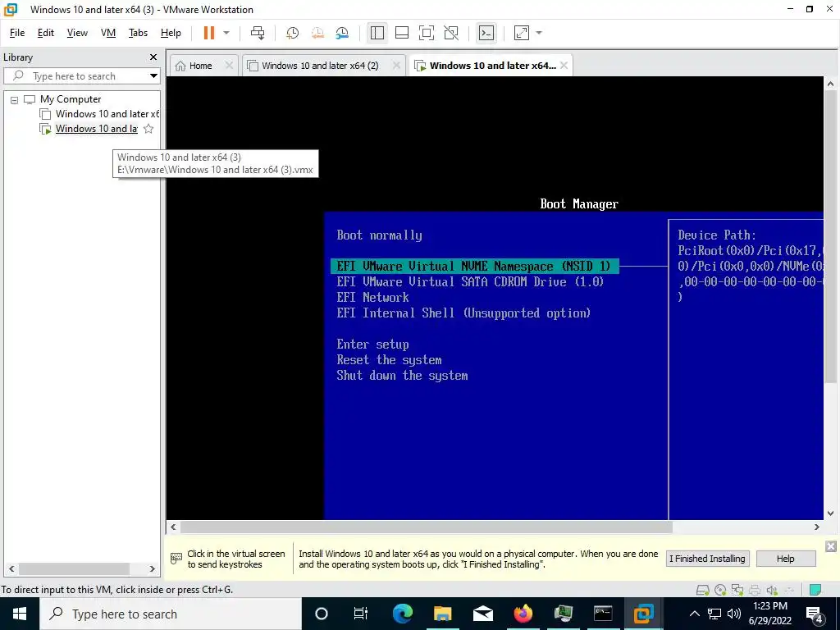The image size is (840, 630).
Task: Open File Explorer from the taskbar
Action: [x=442, y=614]
